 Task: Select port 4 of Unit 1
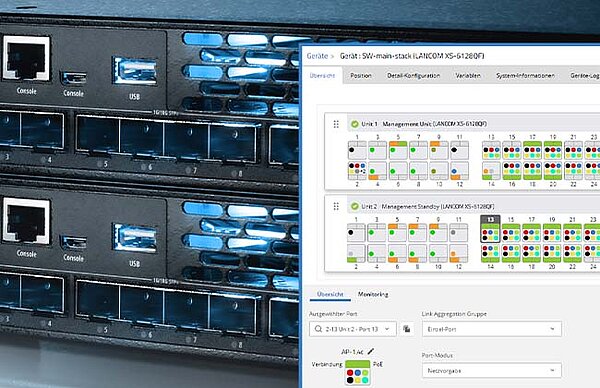pos(378,171)
